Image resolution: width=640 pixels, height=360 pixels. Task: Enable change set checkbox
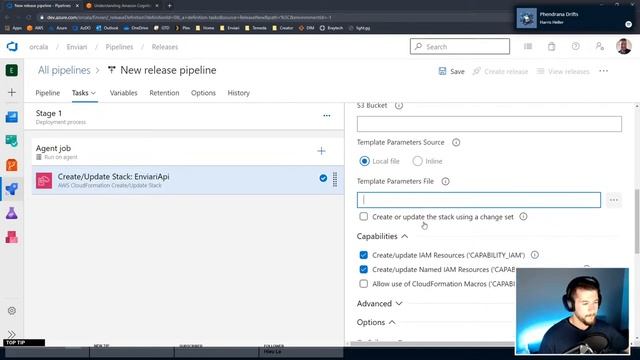[363, 216]
